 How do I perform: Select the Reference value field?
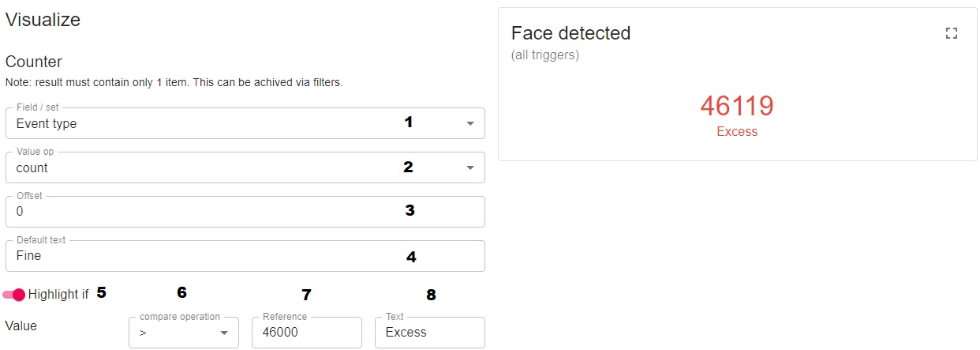[306, 333]
